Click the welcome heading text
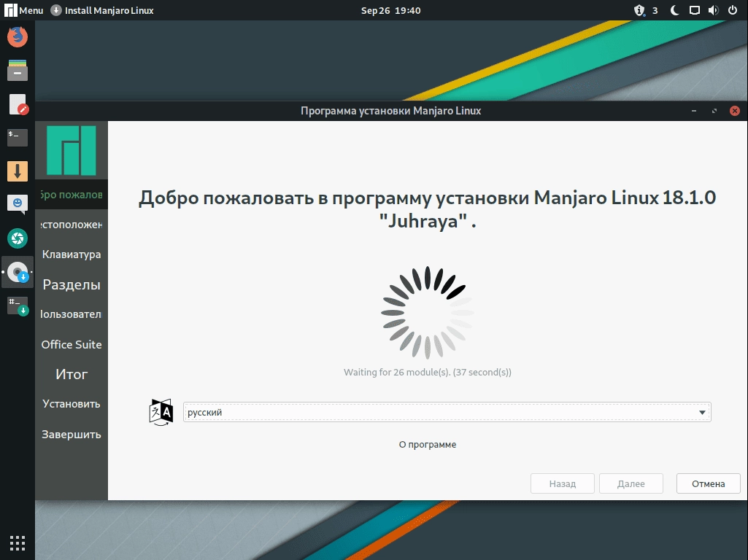 (428, 209)
